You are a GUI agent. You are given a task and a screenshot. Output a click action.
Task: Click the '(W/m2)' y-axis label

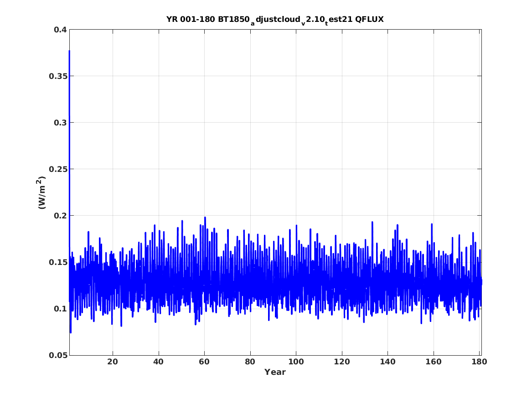tap(41, 192)
